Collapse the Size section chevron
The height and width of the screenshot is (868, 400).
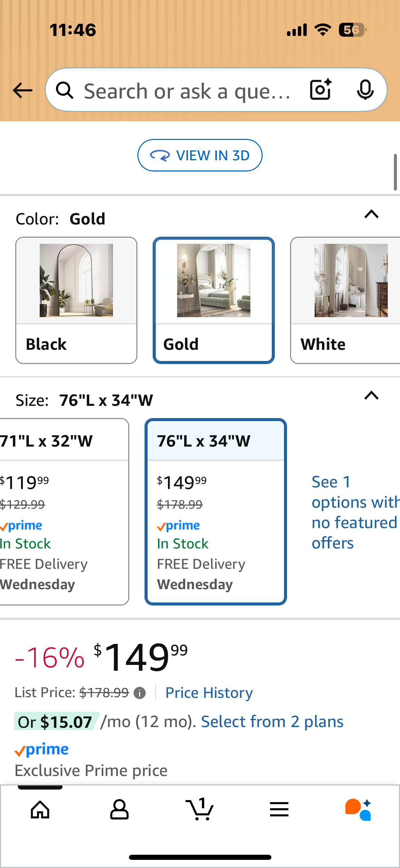click(372, 396)
